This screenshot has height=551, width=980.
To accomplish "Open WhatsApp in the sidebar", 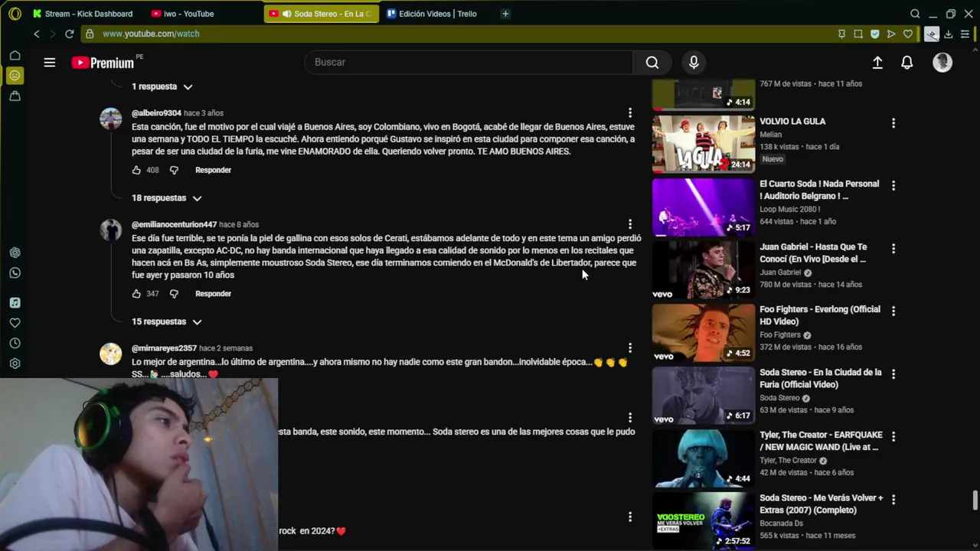I will click(15, 273).
